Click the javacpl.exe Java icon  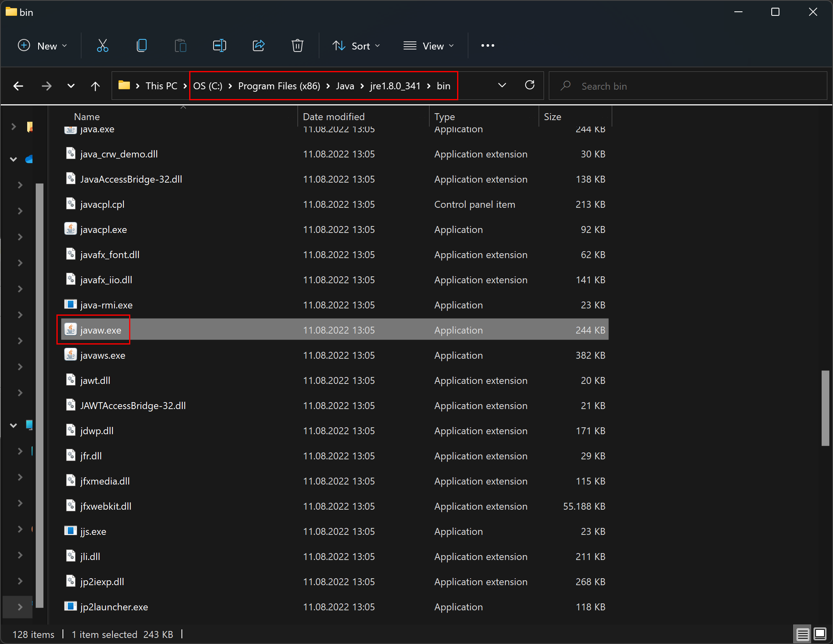[x=71, y=229]
